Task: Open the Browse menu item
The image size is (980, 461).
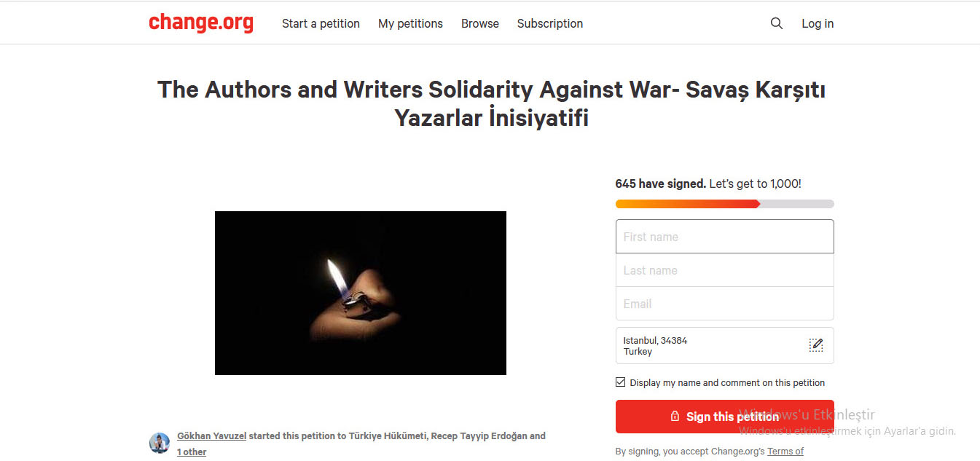Action: click(480, 23)
